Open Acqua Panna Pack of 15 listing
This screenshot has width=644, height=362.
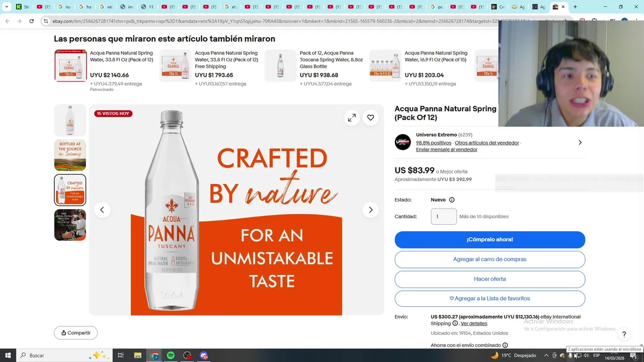[x=436, y=56]
